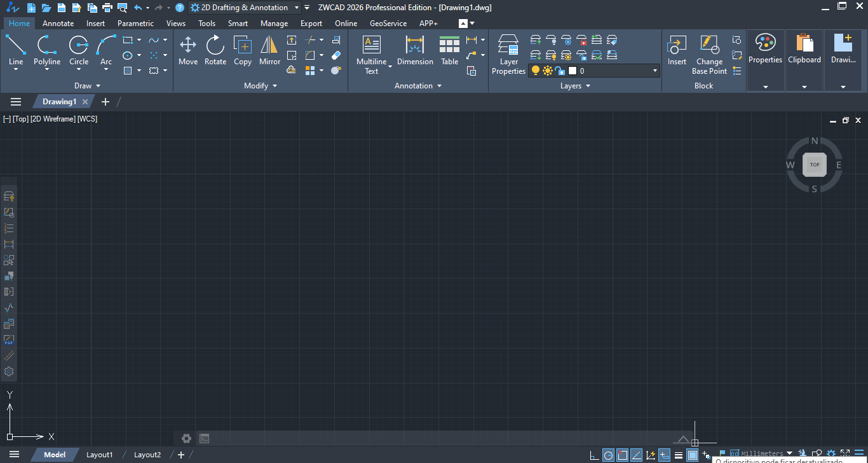Choose the Rotate tool
The image size is (868, 463).
pos(215,46)
